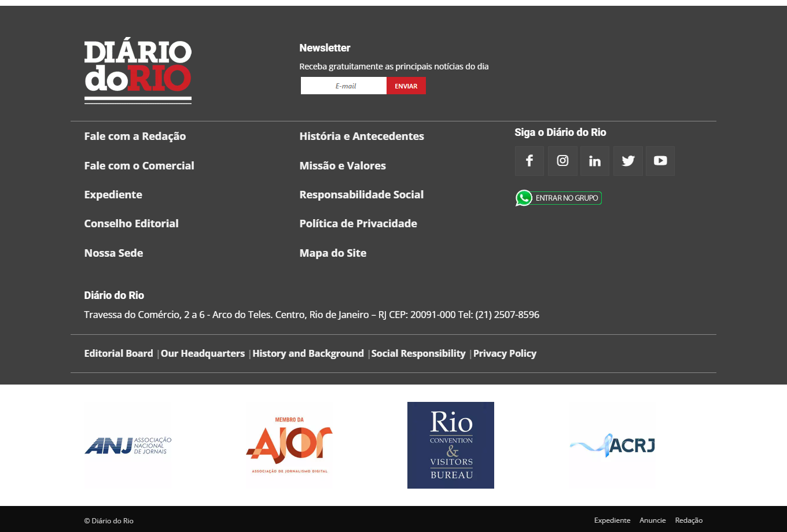Open the Instagram profile icon
The width and height of the screenshot is (787, 532).
562,161
